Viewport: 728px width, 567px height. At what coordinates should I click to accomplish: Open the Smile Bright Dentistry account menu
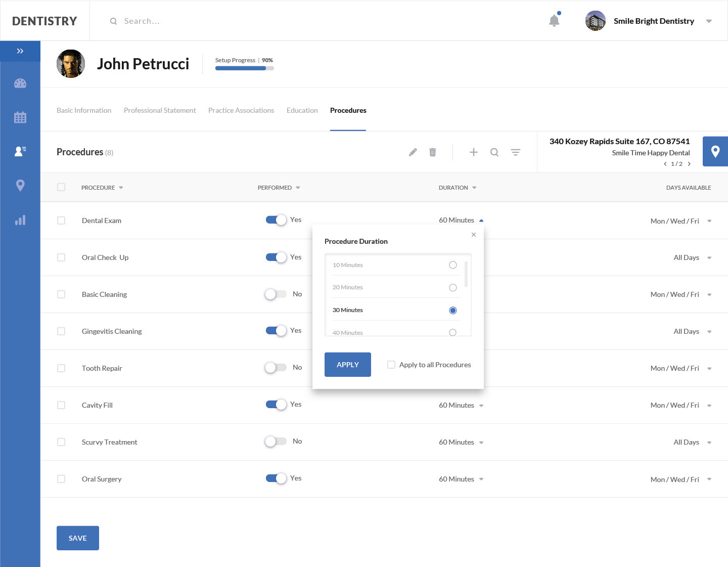[x=708, y=21]
